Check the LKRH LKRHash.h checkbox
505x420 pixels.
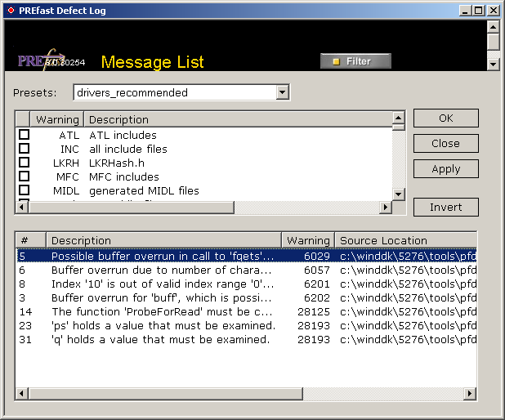pos(25,163)
